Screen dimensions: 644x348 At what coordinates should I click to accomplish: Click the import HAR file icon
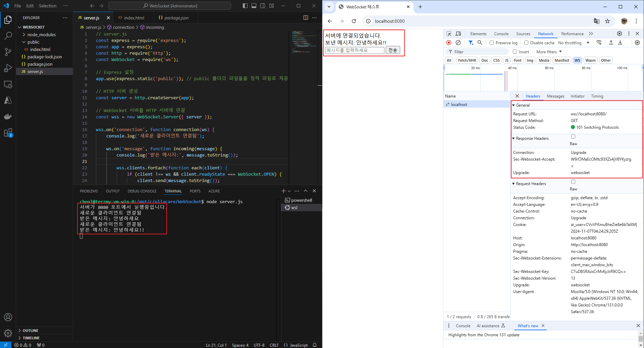coord(611,43)
